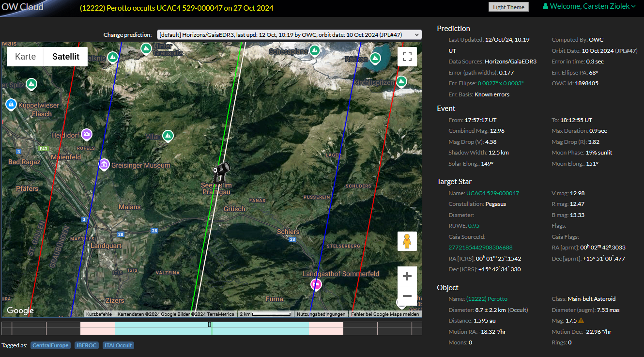
Task: Zoom in the map
Action: (407, 276)
